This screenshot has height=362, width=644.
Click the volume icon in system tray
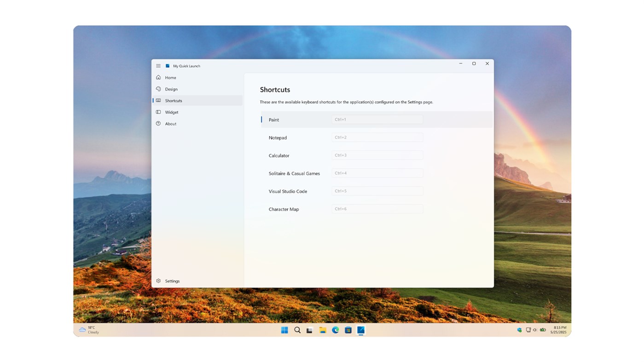pyautogui.click(x=534, y=330)
